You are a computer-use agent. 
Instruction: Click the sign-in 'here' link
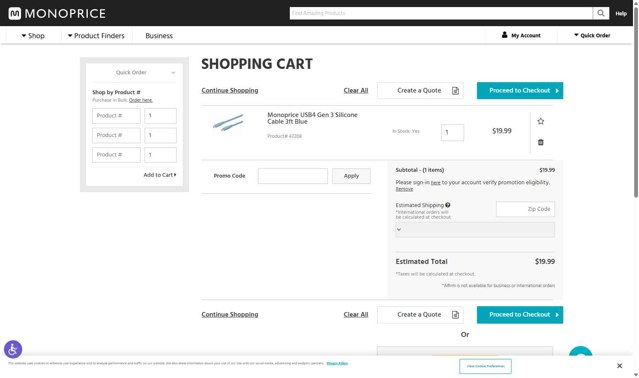pyautogui.click(x=436, y=183)
